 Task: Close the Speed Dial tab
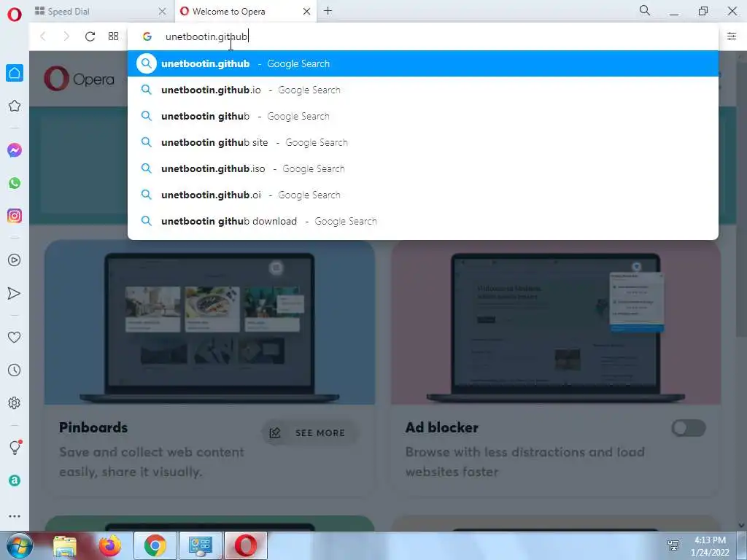[x=162, y=12]
